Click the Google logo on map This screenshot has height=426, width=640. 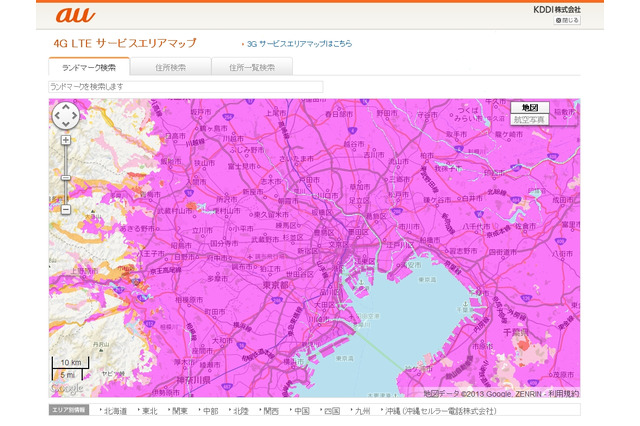(66, 388)
